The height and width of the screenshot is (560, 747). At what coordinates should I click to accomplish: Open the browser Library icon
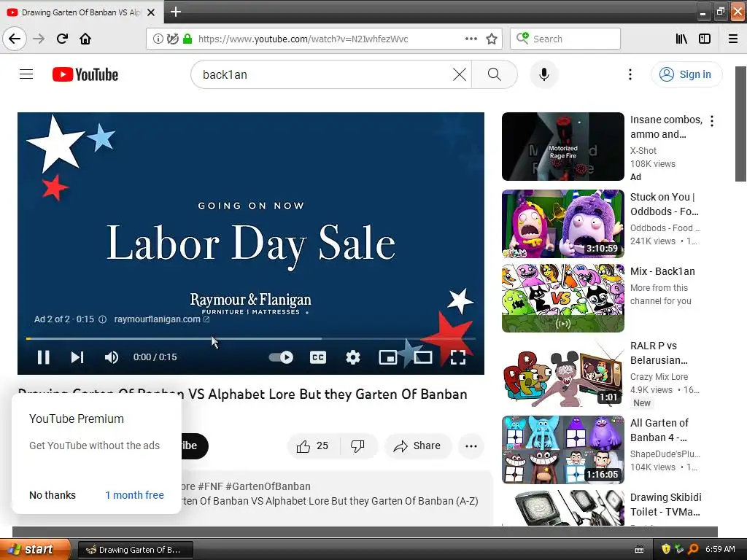click(x=681, y=39)
